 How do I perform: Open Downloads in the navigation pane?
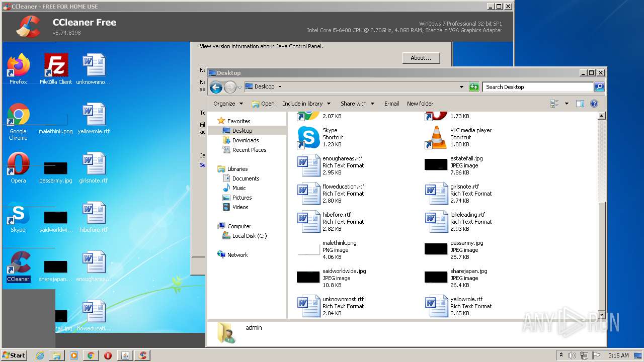point(246,140)
